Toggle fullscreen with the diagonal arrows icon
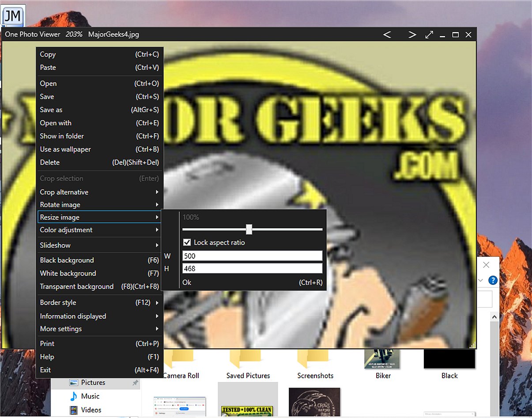Screen dimensions: 532x418 pyautogui.click(x=429, y=34)
